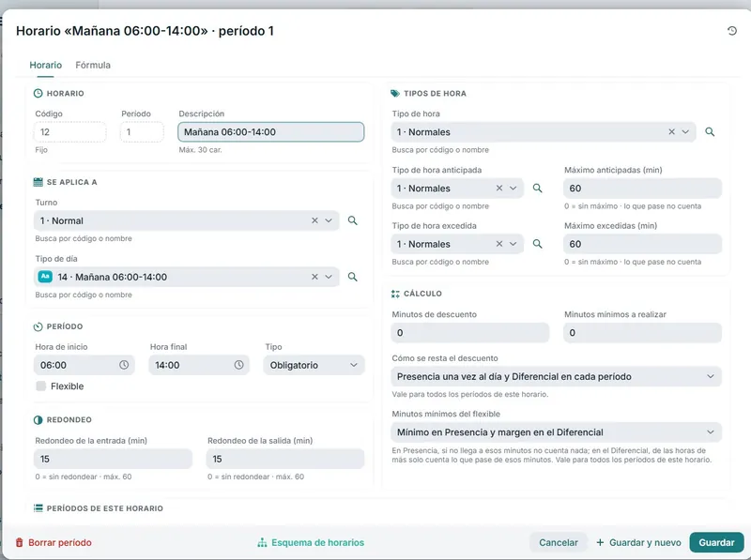Click the tag icon beside TIPOS DE HORA
The image size is (751, 560).
(x=395, y=94)
